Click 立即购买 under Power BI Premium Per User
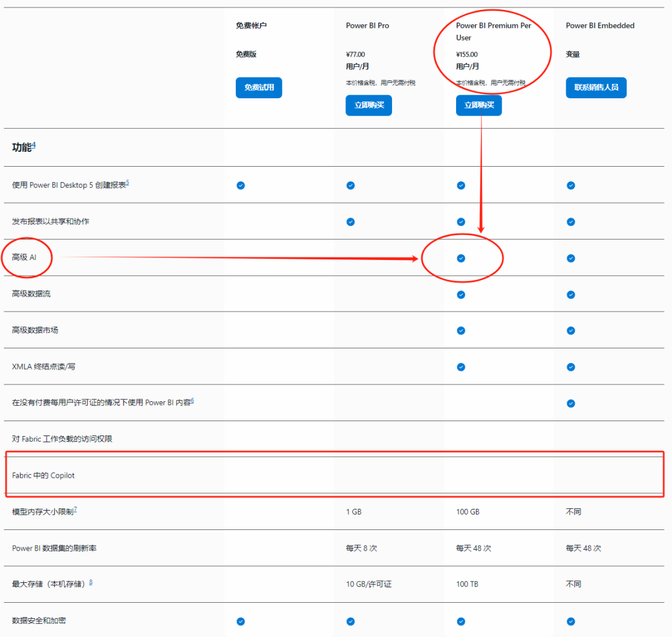This screenshot has width=672, height=637. (x=478, y=105)
